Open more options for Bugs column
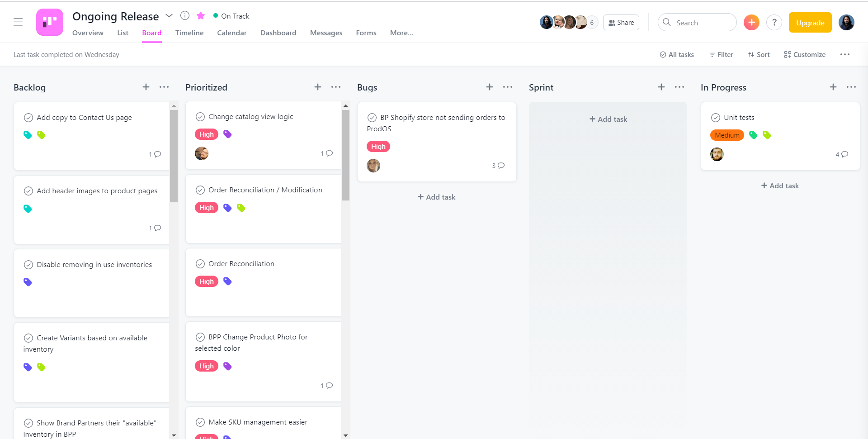868x439 pixels. (x=508, y=87)
